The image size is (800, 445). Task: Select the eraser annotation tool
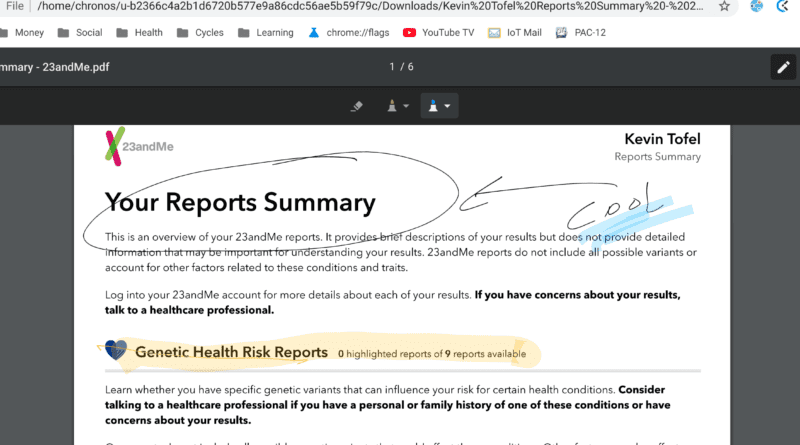click(357, 106)
